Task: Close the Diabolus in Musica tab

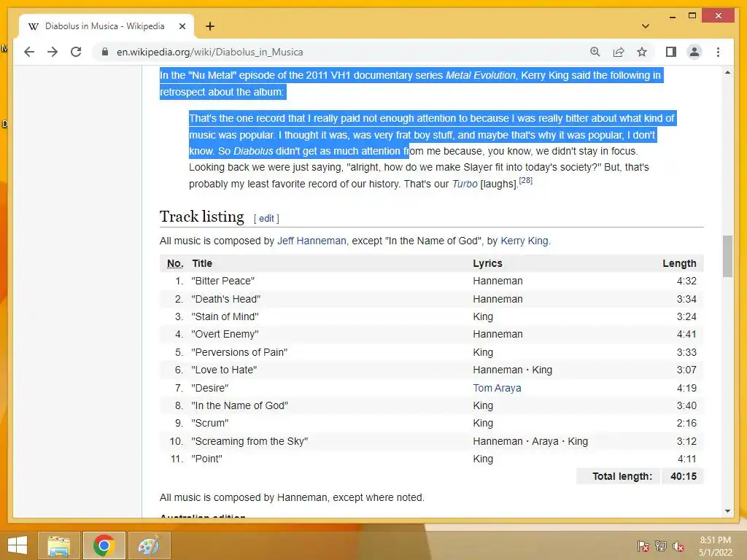Action: pyautogui.click(x=182, y=26)
